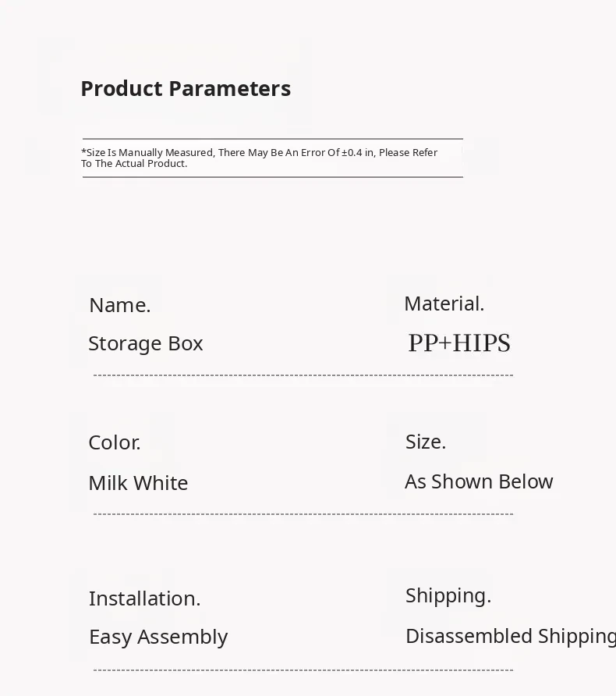This screenshot has height=696, width=616.
Task: Select the 'Size.' label
Action: [x=426, y=442]
